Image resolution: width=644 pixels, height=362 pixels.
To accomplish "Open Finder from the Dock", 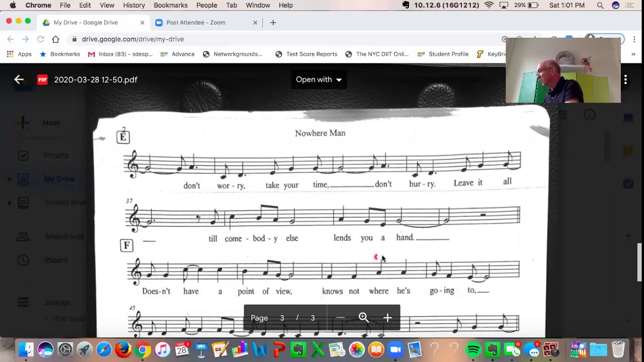I will coord(26,349).
